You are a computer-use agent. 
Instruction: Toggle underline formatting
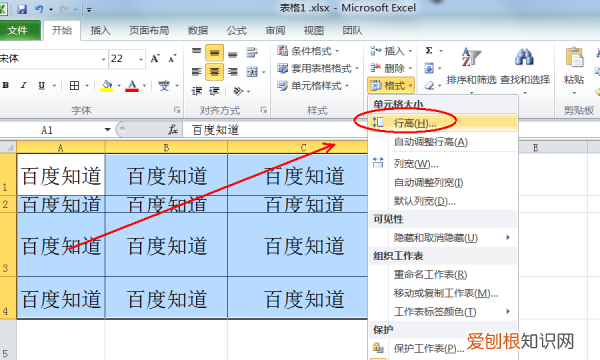[41, 85]
